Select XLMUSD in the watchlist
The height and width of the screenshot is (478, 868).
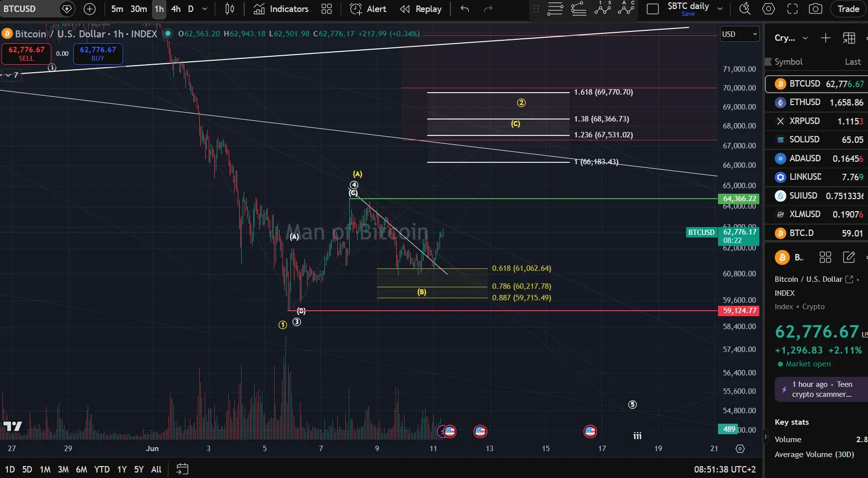tap(817, 214)
